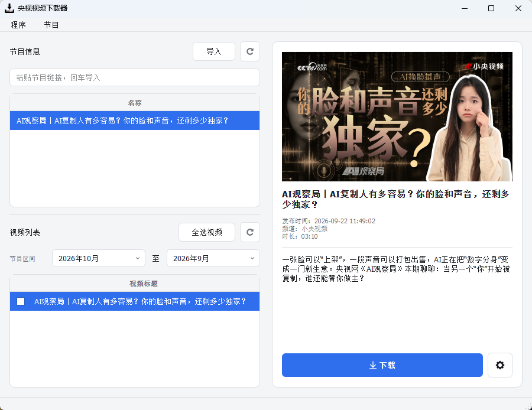Start download with the 下载 button
This screenshot has height=410, width=532.
(x=382, y=365)
